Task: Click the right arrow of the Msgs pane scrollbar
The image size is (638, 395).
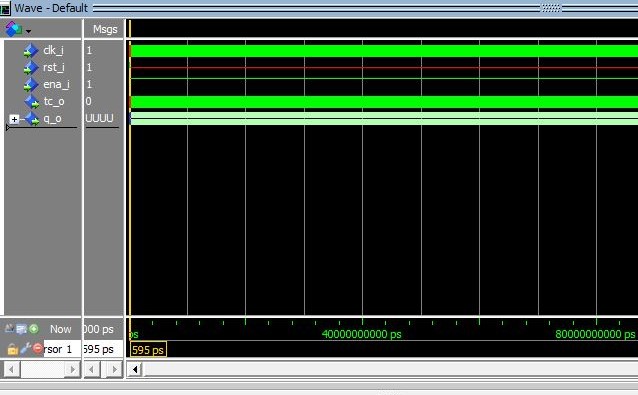Action: coord(114,369)
